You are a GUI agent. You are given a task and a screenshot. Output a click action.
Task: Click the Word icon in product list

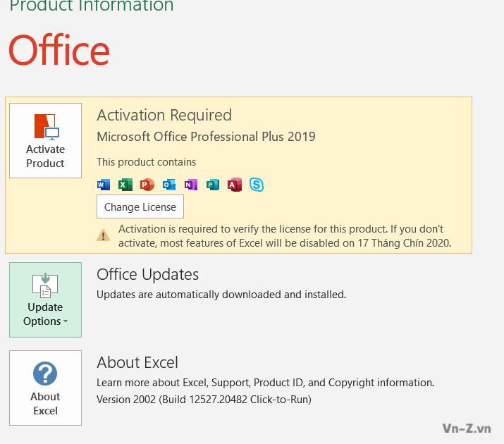pyautogui.click(x=104, y=185)
